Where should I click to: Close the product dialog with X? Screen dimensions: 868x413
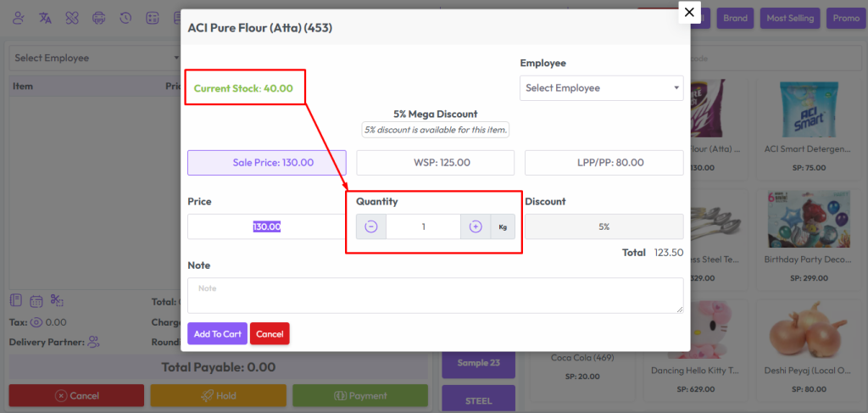click(689, 12)
